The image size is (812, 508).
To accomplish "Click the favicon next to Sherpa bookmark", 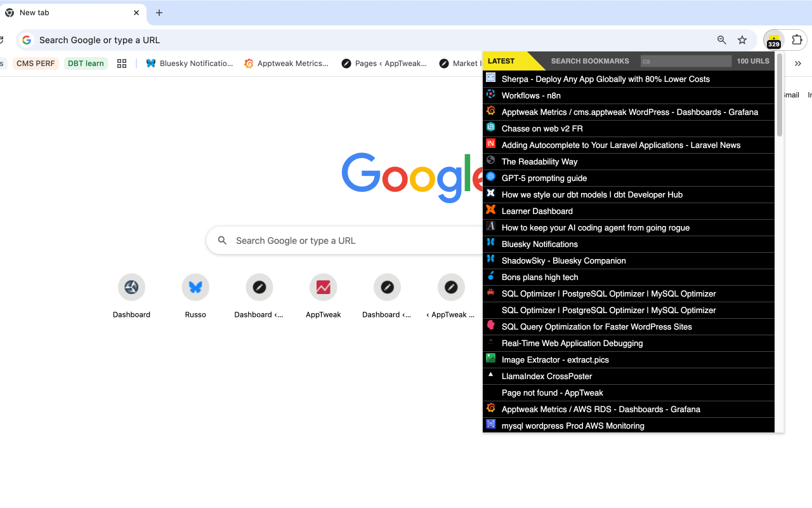I will 490,77.
